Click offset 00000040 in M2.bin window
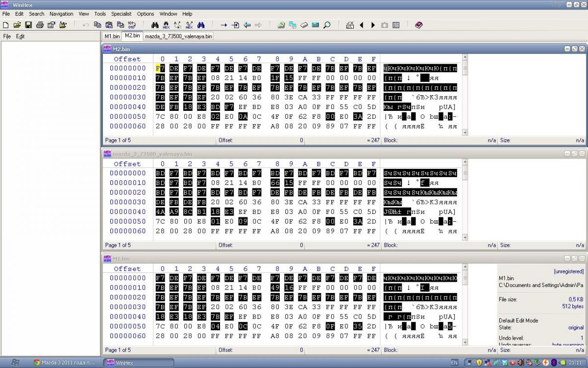 point(127,106)
